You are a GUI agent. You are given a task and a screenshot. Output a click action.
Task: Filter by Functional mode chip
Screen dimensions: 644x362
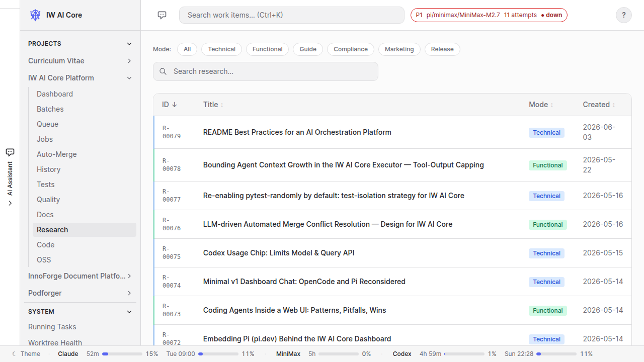coord(267,49)
